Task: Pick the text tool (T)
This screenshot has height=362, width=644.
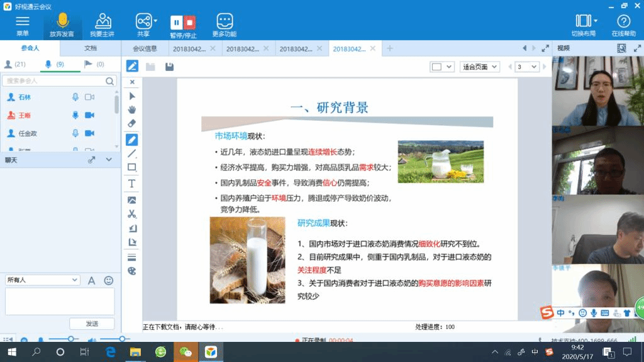Action: [132, 184]
